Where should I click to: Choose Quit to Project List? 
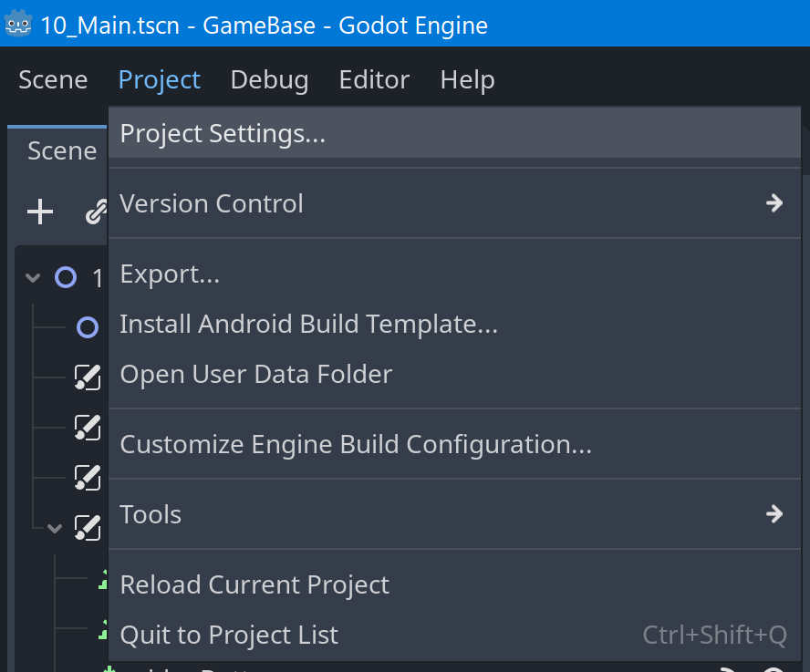pyautogui.click(x=229, y=635)
